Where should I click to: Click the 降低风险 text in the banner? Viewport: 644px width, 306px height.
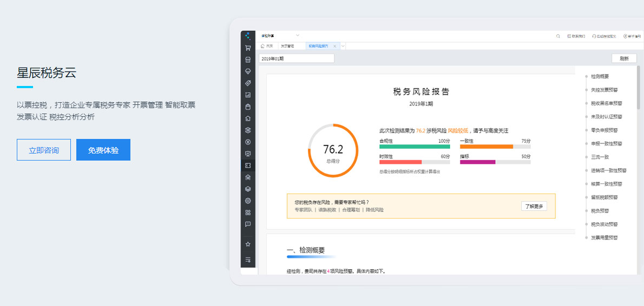pyautogui.click(x=374, y=210)
